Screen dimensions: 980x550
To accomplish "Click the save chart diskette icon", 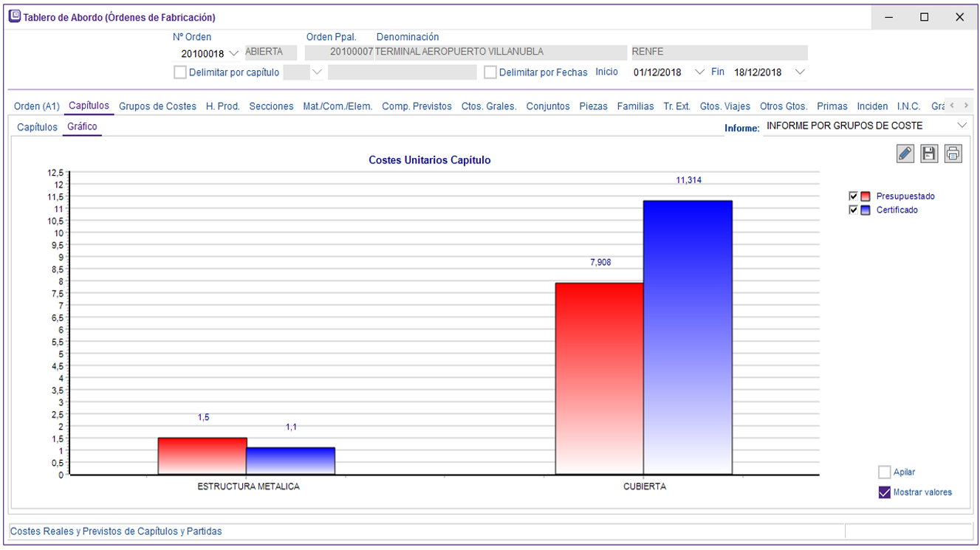I will (x=929, y=154).
